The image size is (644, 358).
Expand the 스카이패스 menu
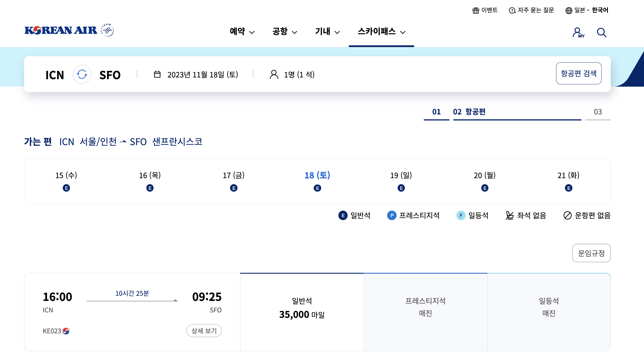(x=382, y=31)
